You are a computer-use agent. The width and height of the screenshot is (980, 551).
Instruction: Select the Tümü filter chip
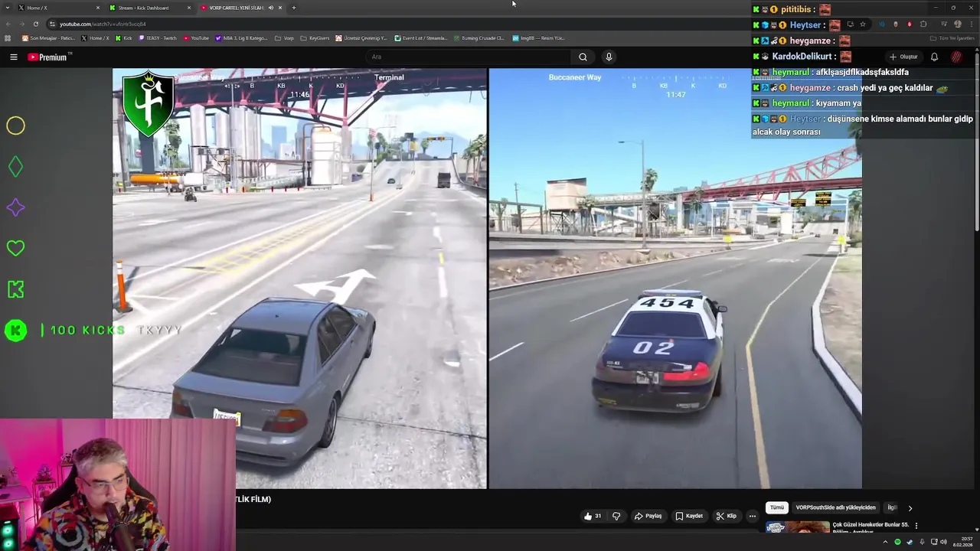[x=777, y=507]
